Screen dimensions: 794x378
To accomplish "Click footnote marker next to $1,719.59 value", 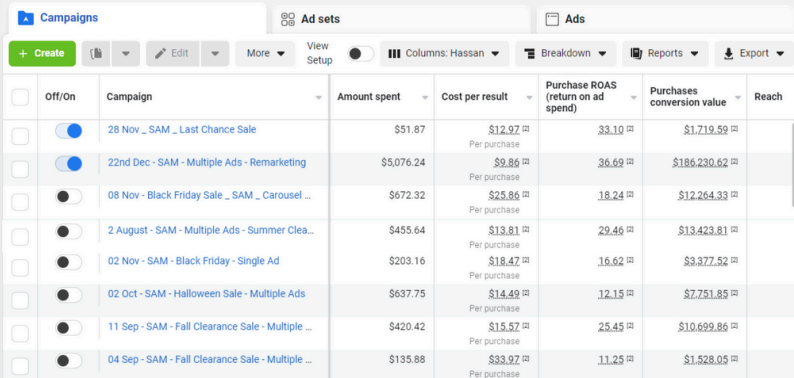I will tap(734, 129).
